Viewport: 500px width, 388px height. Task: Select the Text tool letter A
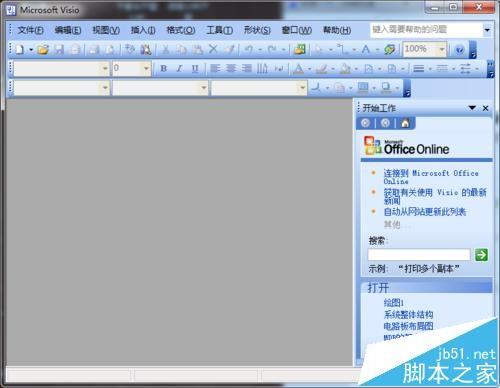(x=366, y=50)
